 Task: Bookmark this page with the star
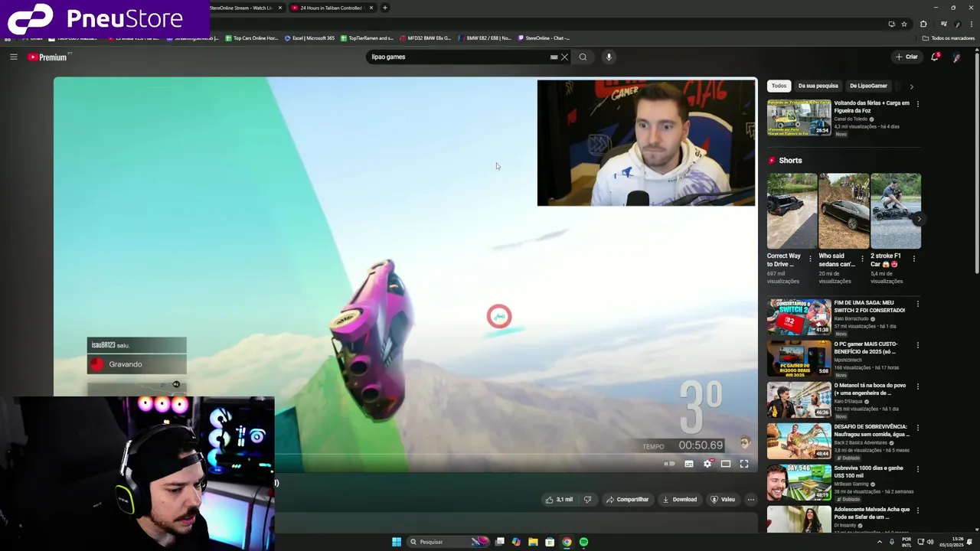tap(904, 24)
